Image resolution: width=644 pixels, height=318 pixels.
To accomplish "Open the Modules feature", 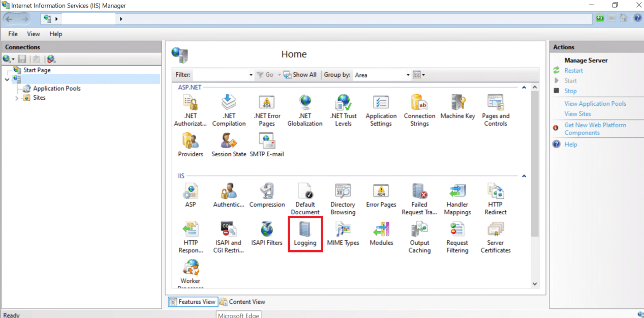I will click(381, 234).
